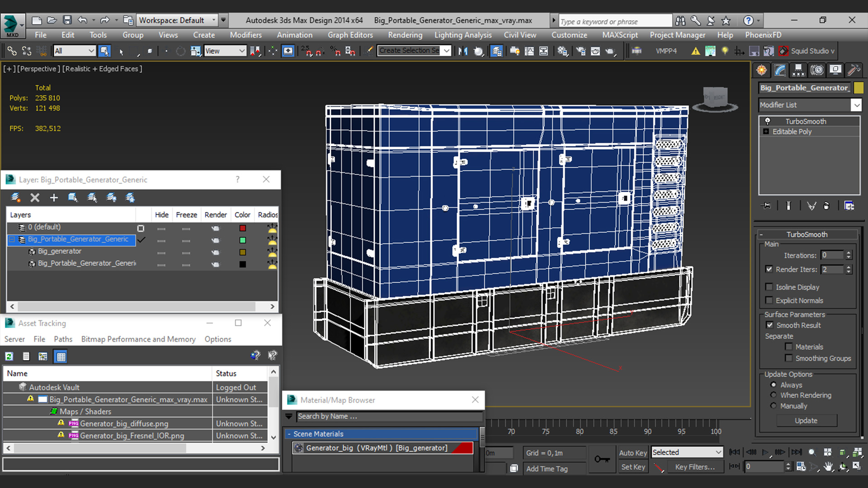Open the Modifiers menu

point(245,35)
